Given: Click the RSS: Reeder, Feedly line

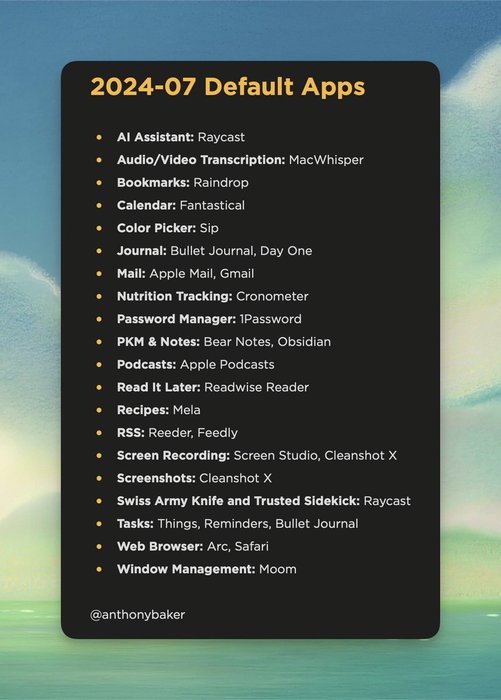Looking at the screenshot, I should pos(177,433).
